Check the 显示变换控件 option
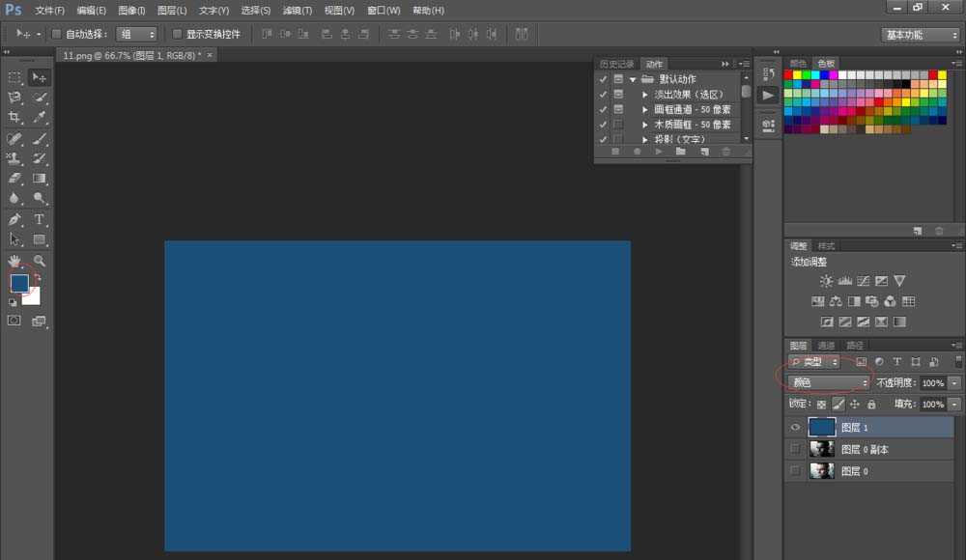Screen dimensions: 966x560 tap(177, 34)
